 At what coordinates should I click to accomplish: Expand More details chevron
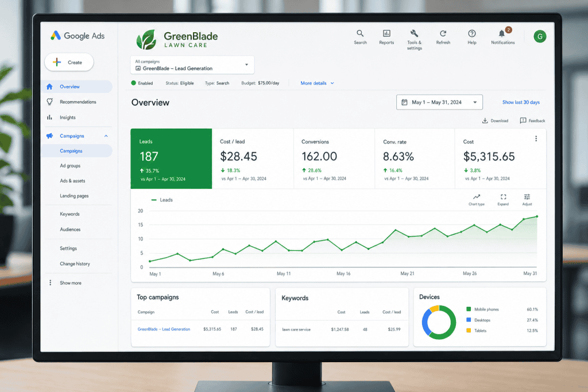point(332,83)
